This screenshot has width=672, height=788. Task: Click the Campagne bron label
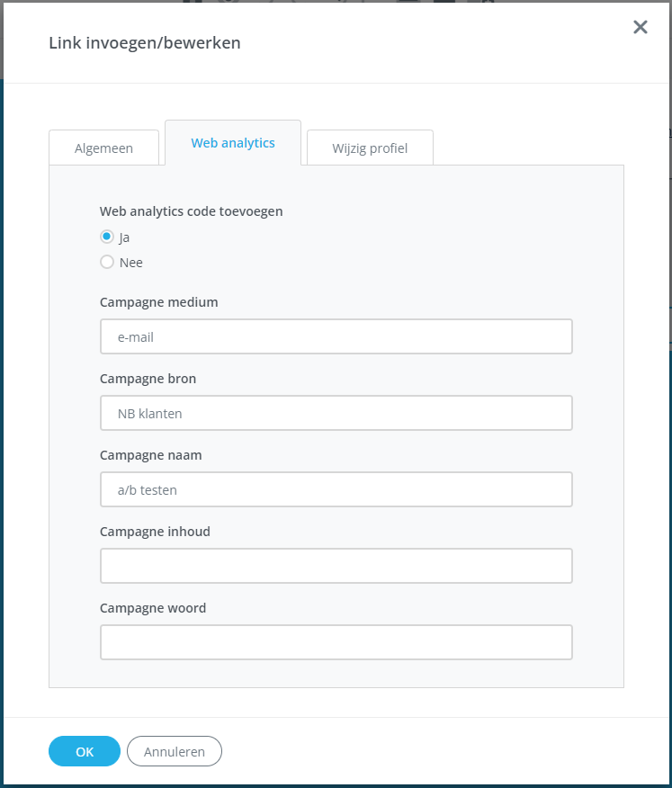(148, 379)
